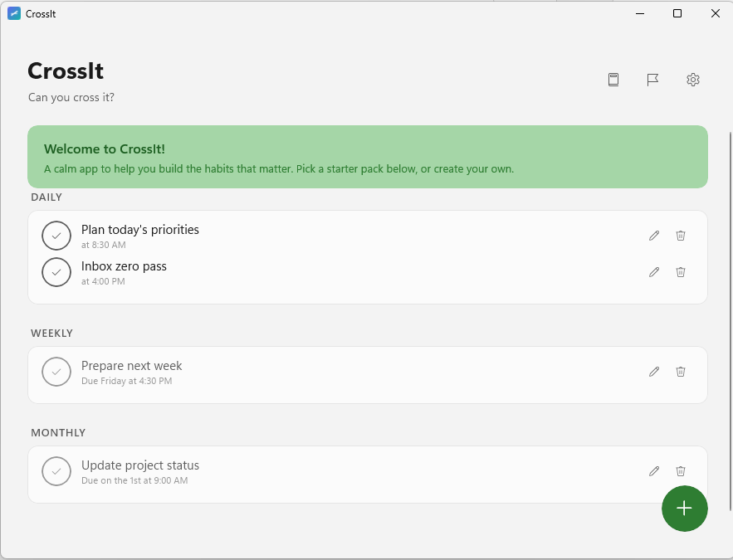Mark "Plan today's priorities" as complete
The height and width of the screenshot is (560, 733).
pos(56,236)
